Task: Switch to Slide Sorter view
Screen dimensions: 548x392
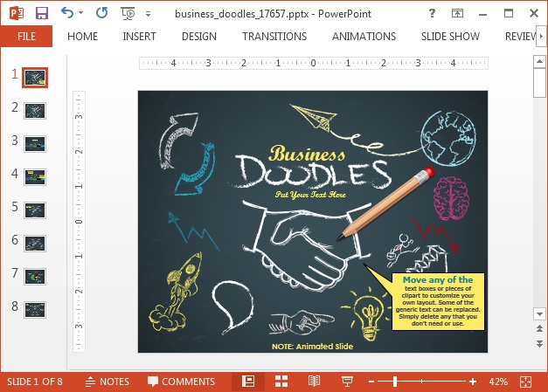Action: pos(281,382)
